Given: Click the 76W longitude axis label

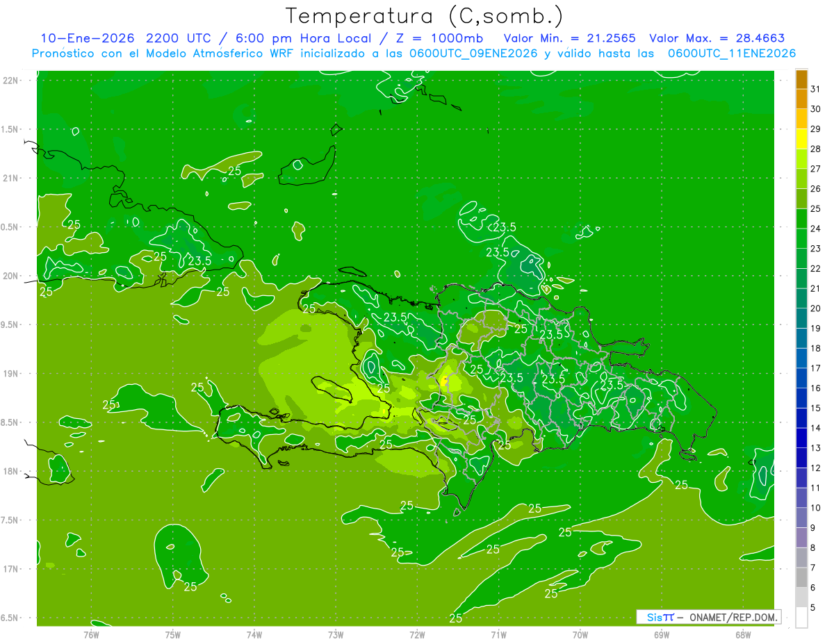Looking at the screenshot, I should click(x=91, y=635).
